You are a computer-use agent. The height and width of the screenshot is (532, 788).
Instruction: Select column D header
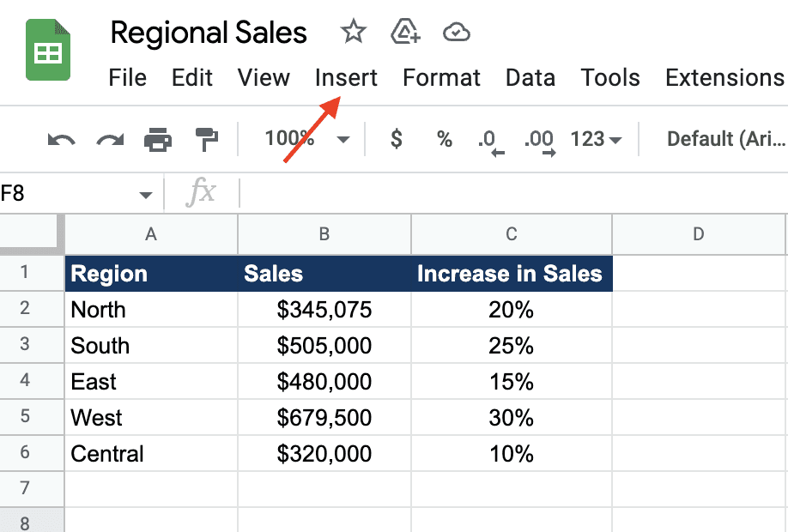pos(699,234)
